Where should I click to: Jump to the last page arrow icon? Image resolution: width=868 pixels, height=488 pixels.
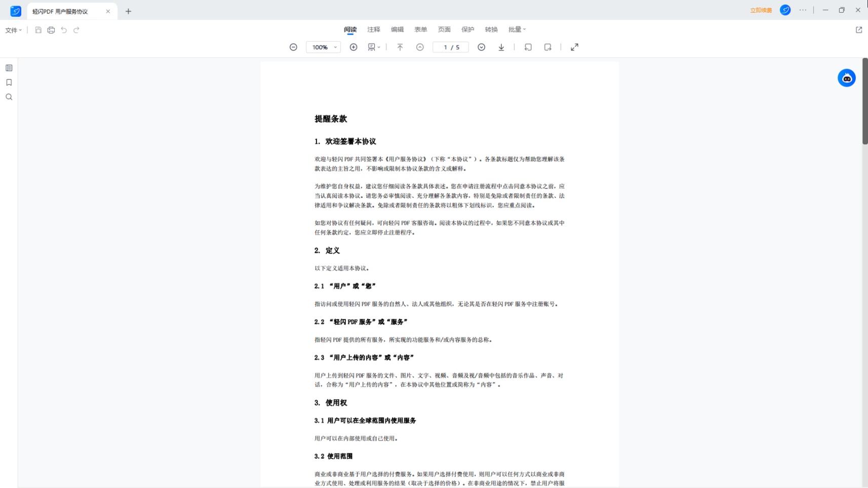[501, 47]
